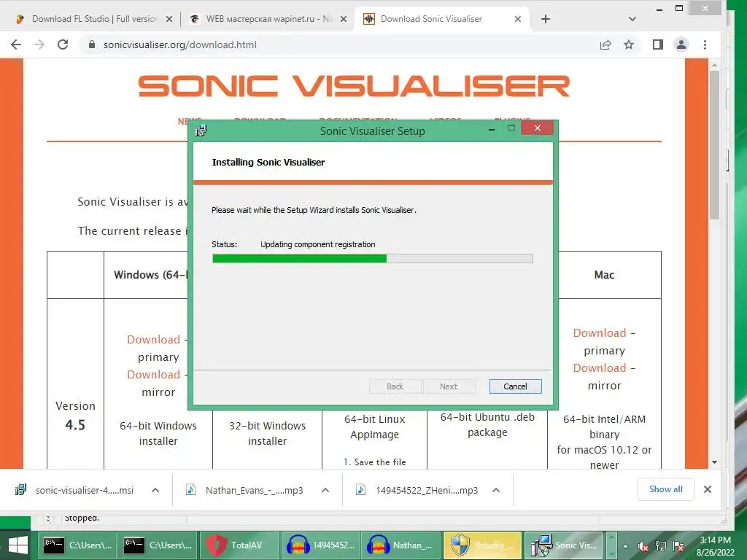Open the Chrome profile avatar

[x=681, y=44]
